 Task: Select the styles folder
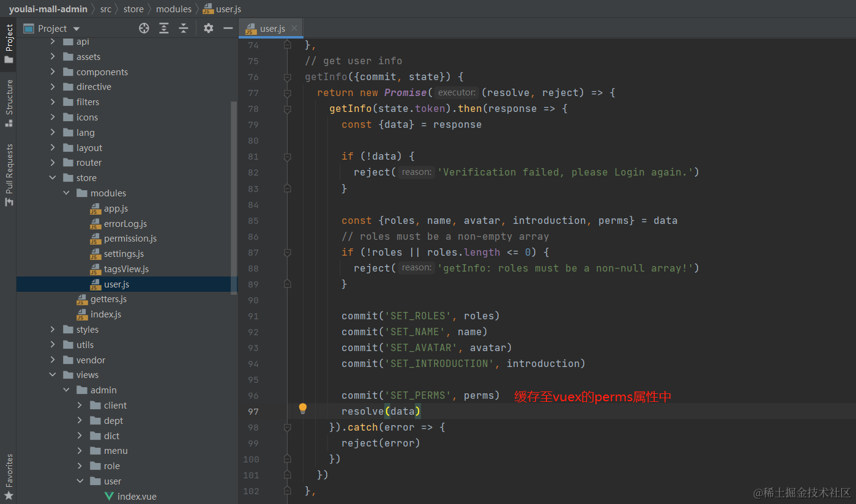[x=87, y=330]
